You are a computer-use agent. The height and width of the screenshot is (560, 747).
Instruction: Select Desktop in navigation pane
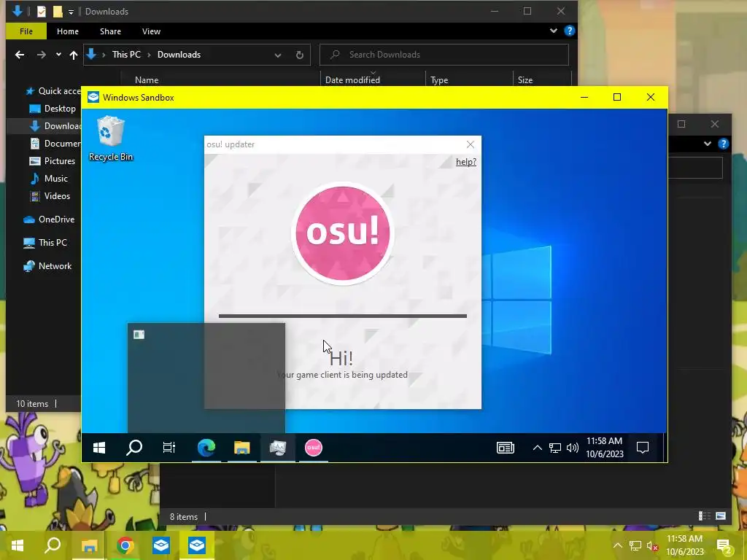[53, 109]
